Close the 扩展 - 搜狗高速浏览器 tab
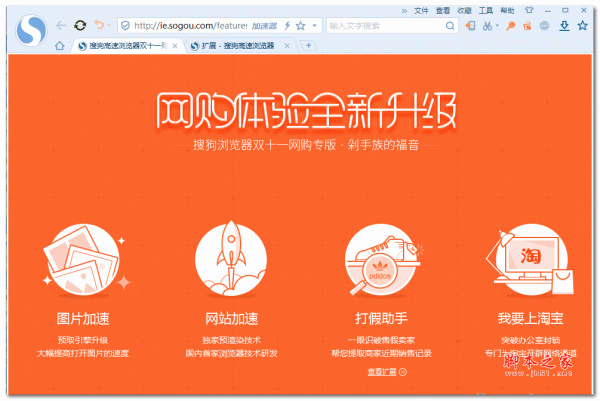 287,46
